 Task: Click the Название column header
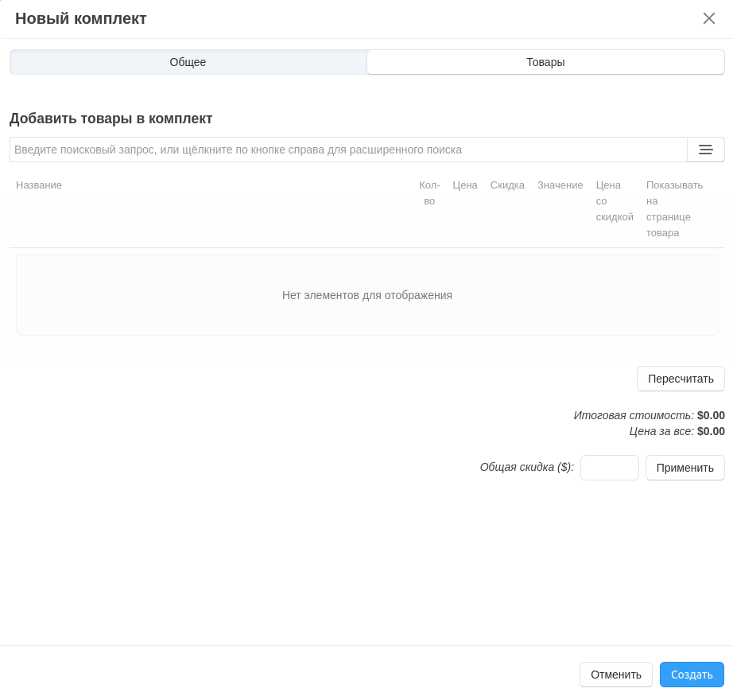(39, 185)
